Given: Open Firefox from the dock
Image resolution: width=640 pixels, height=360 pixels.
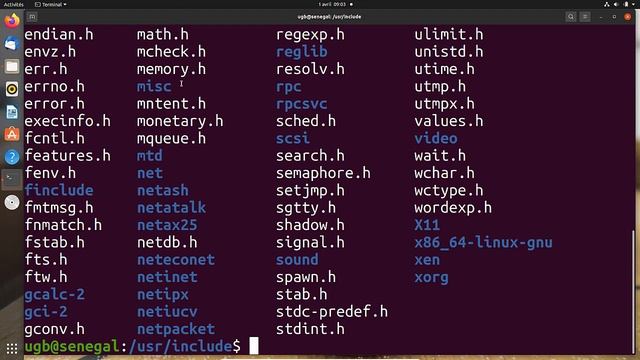Looking at the screenshot, I should click(x=12, y=20).
